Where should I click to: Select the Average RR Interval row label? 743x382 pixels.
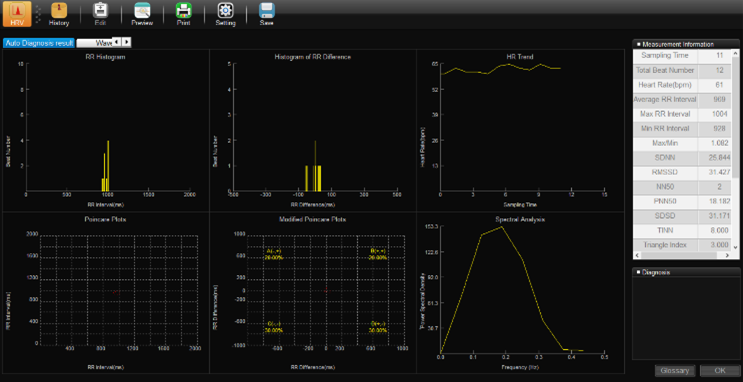[665, 100]
